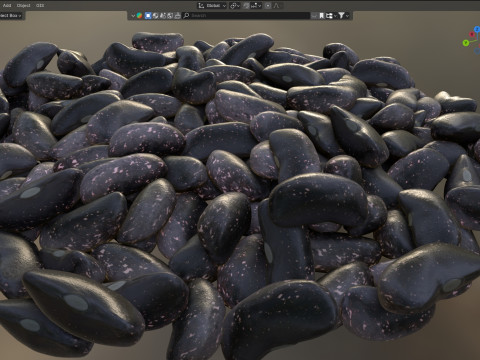The width and height of the screenshot is (480, 360).
Task: Expand the chevron right of the filter funnel
Action: tap(347, 16)
